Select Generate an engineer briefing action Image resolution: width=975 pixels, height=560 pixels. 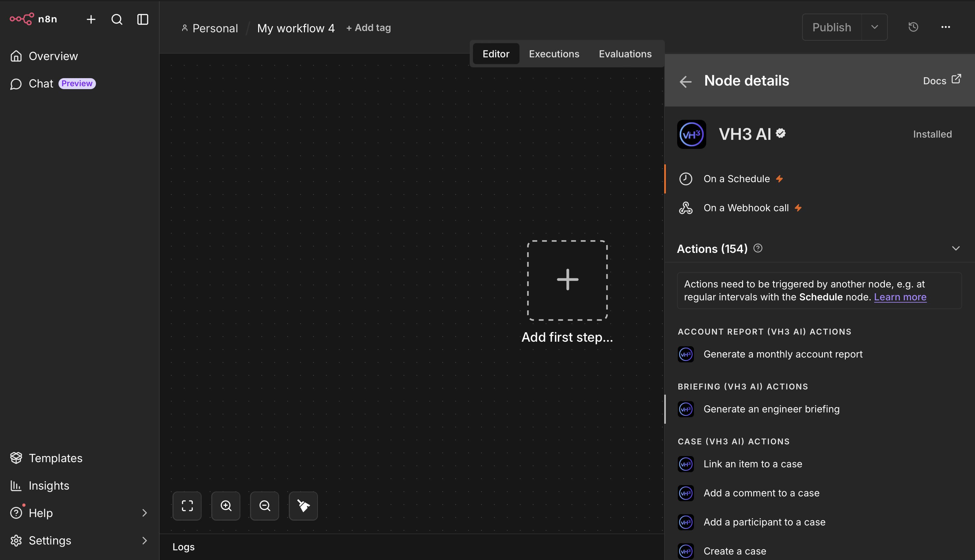(820, 409)
